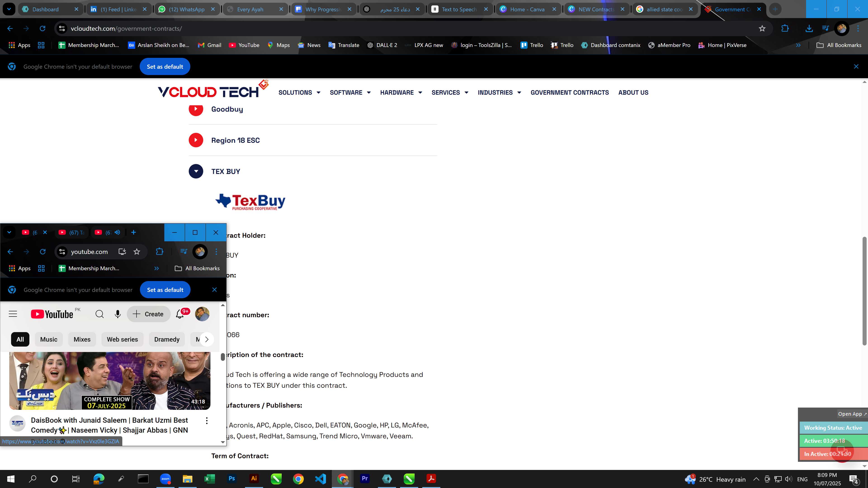Open tab search dropdown in main Chrome
Screen dimensions: 868x488
[x=9, y=9]
